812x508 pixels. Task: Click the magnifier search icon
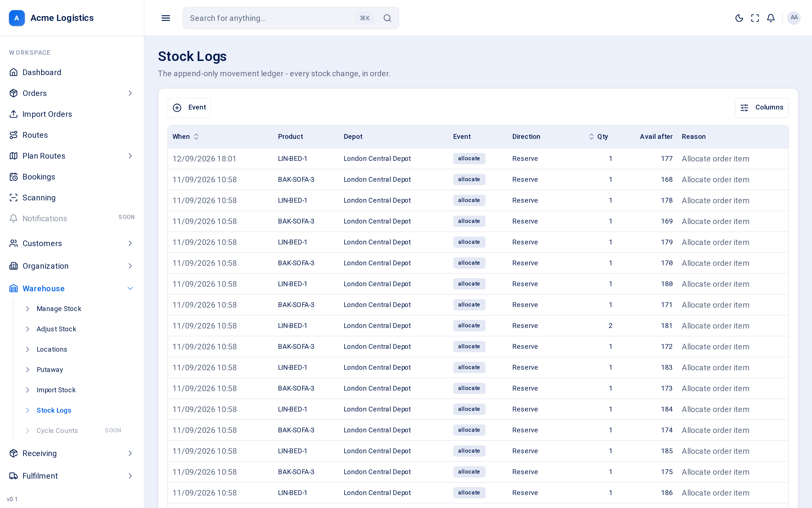(387, 18)
